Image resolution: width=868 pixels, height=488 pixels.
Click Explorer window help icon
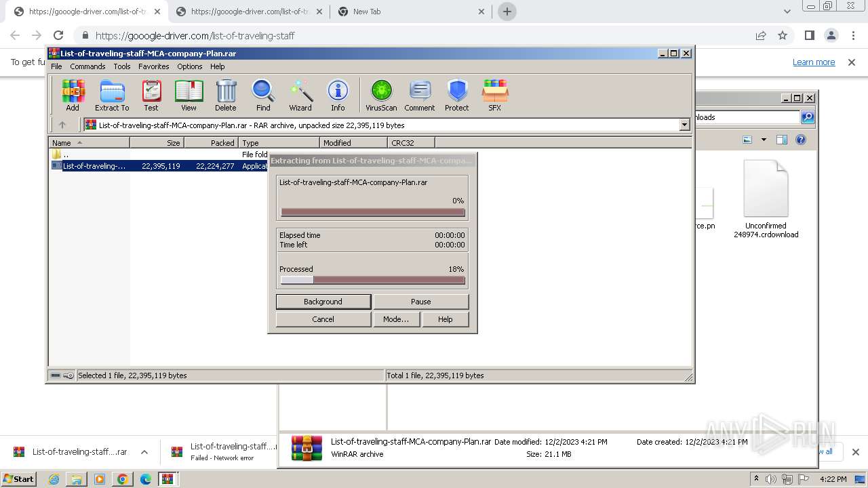coord(801,140)
